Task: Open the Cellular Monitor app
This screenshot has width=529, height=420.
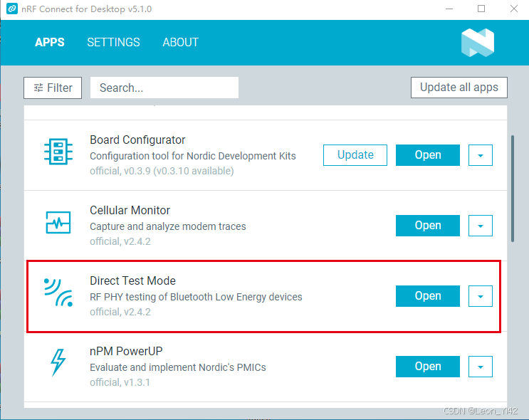Action: [428, 226]
